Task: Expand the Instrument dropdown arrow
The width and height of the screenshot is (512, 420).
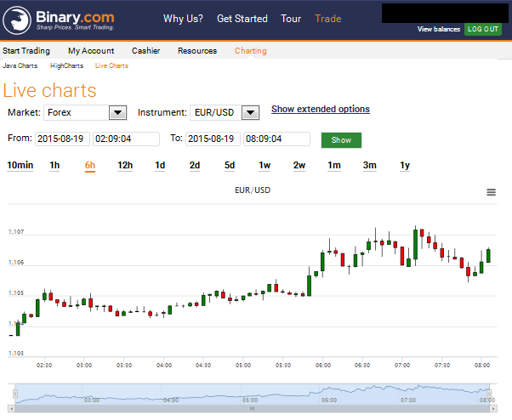Action: point(250,113)
